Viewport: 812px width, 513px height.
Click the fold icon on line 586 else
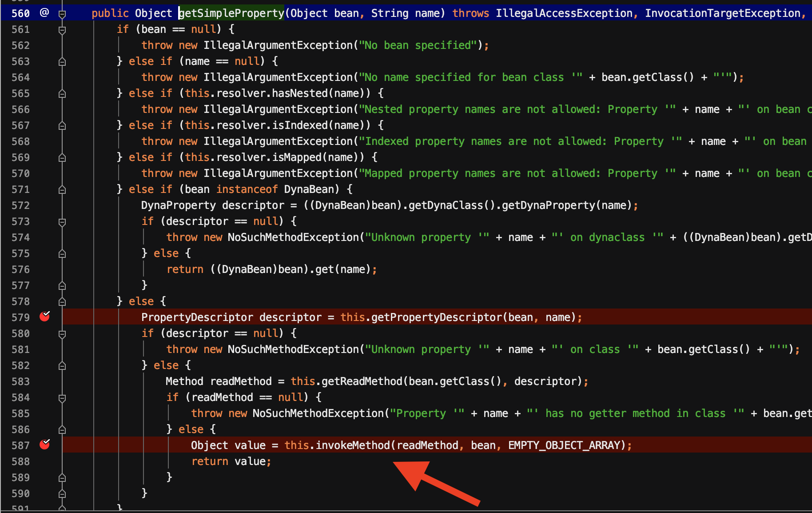click(x=62, y=430)
